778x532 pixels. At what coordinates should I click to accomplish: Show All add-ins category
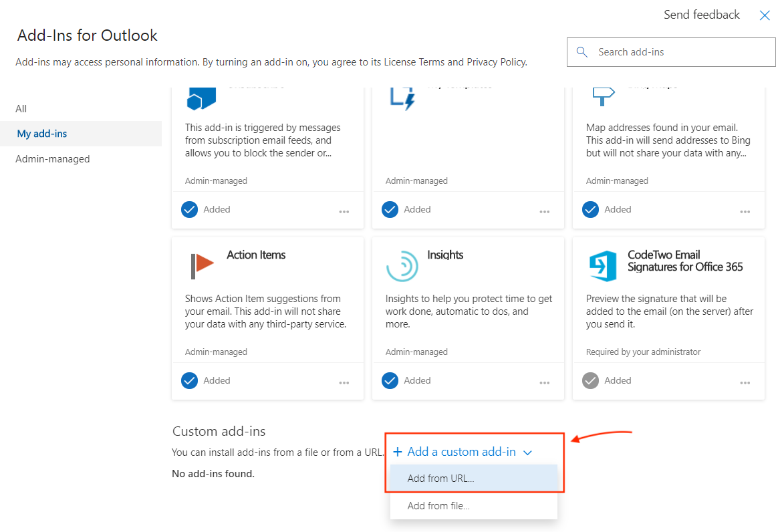click(x=81, y=109)
